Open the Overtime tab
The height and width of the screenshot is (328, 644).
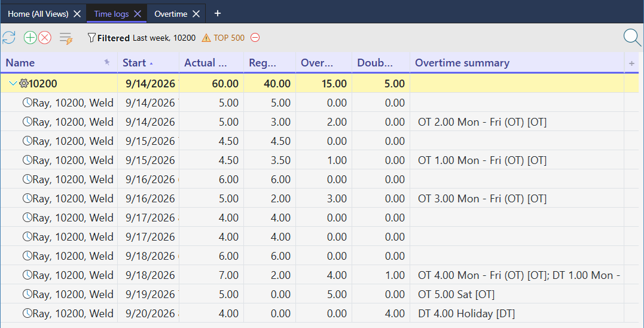click(x=171, y=14)
